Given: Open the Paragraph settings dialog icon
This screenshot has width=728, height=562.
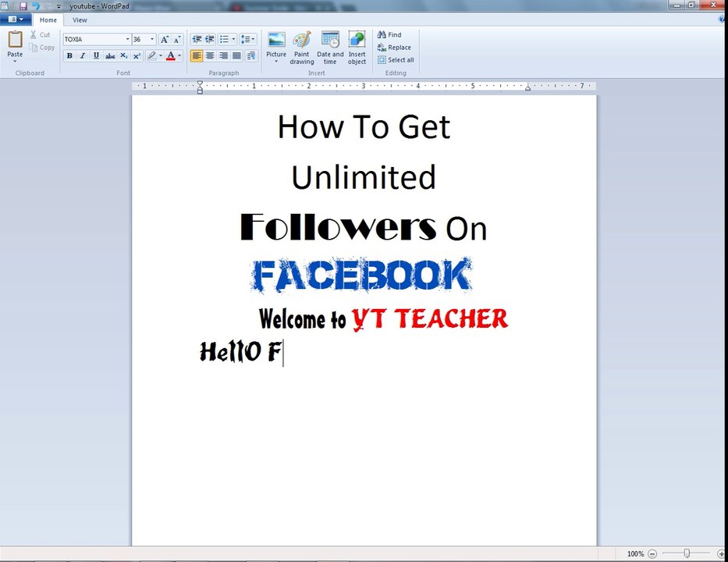Looking at the screenshot, I should 251,56.
